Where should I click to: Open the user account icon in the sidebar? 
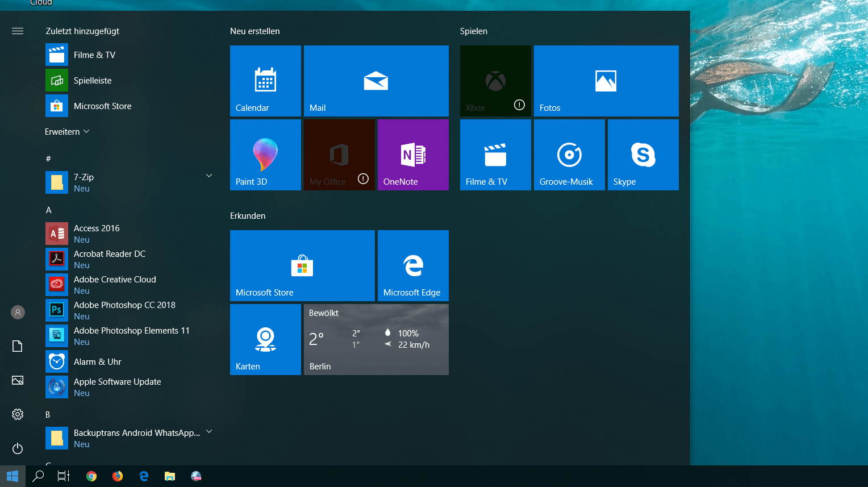tap(18, 313)
